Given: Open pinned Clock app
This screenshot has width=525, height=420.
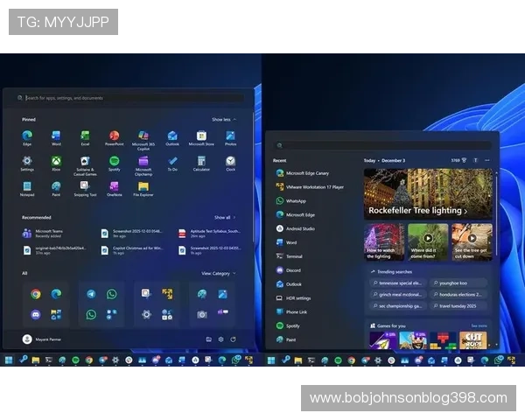Looking at the screenshot, I should click(230, 164).
